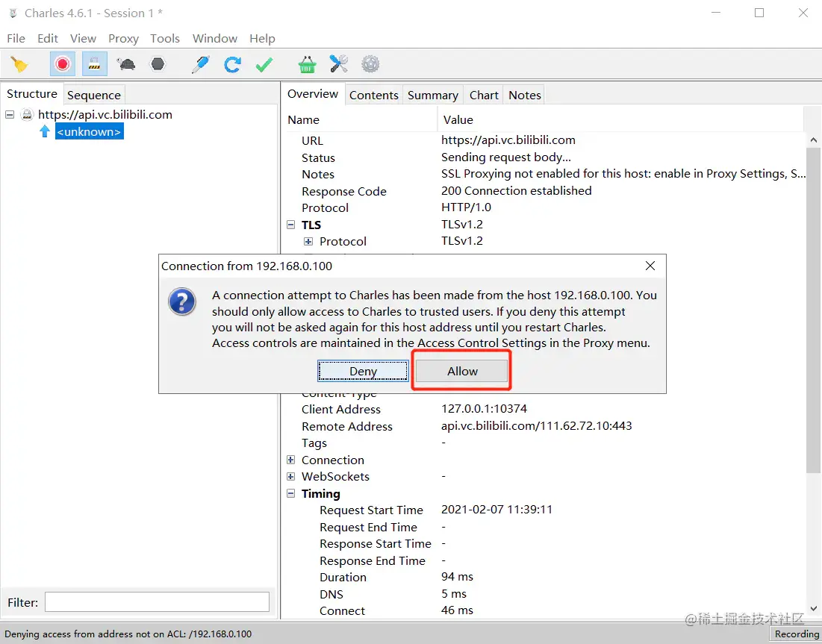Click the host lock icon in the tree

tap(27, 115)
